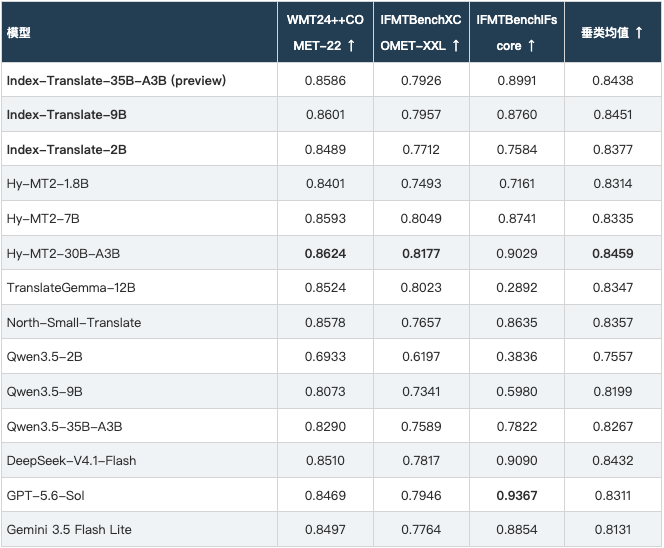The image size is (664, 548).
Task: Click the 0.8469 cell for GPT-5.6-Sol
Action: (325, 495)
